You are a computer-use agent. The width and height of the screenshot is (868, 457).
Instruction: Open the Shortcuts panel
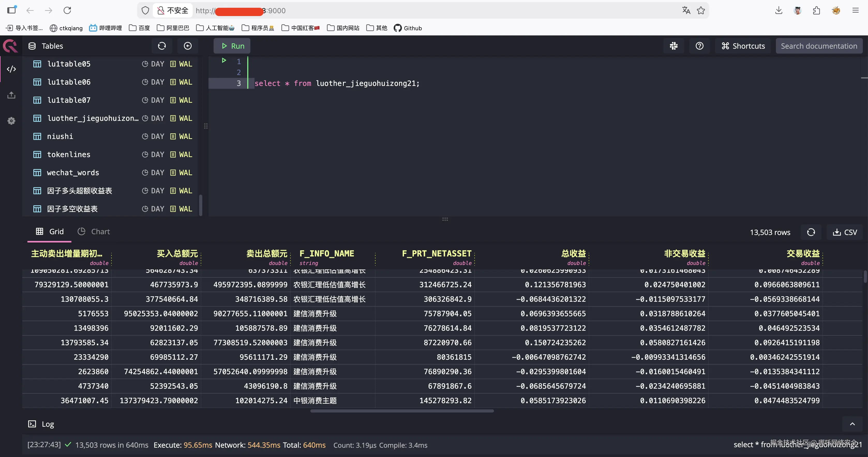743,46
